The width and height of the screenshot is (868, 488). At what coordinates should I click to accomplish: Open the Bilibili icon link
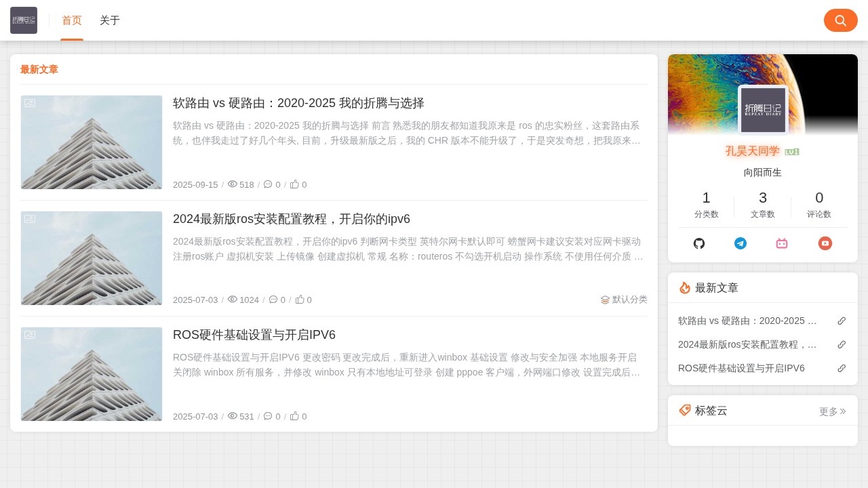782,243
